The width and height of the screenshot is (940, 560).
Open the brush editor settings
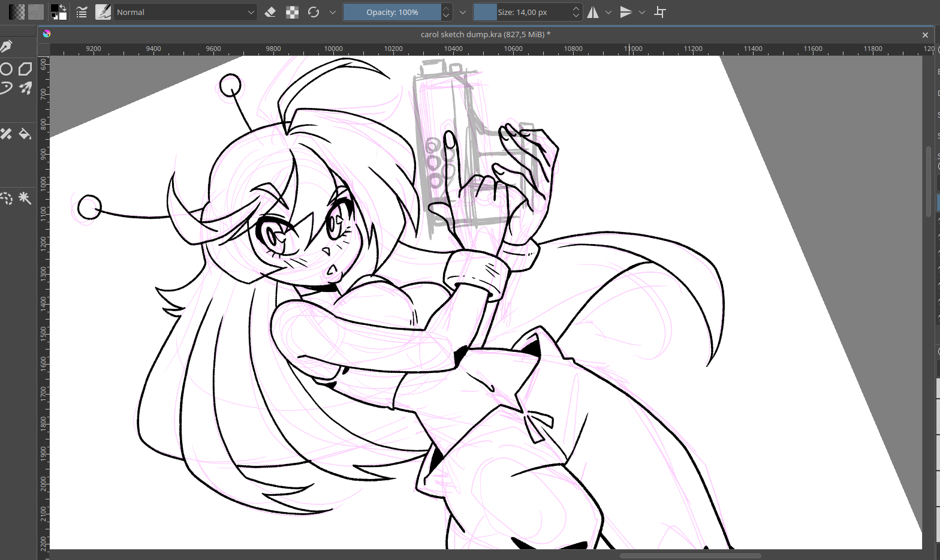[x=82, y=12]
